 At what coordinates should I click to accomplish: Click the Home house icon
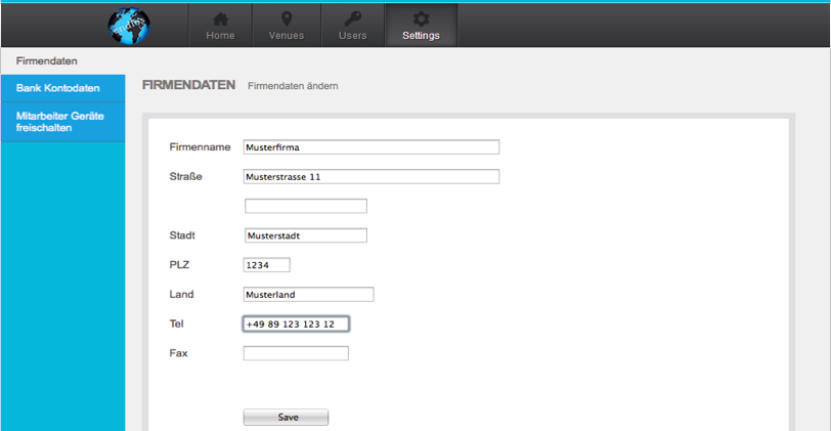[x=220, y=19]
